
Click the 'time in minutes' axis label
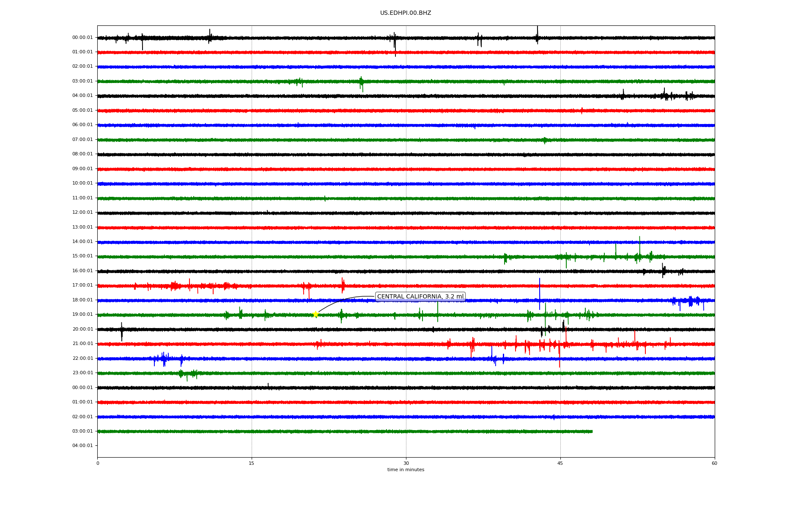(406, 470)
